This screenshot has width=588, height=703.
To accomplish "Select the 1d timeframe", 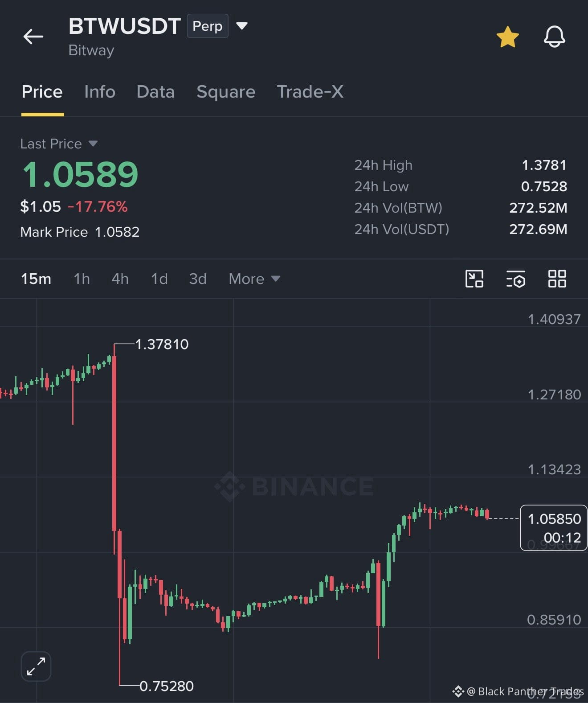I will coord(159,279).
